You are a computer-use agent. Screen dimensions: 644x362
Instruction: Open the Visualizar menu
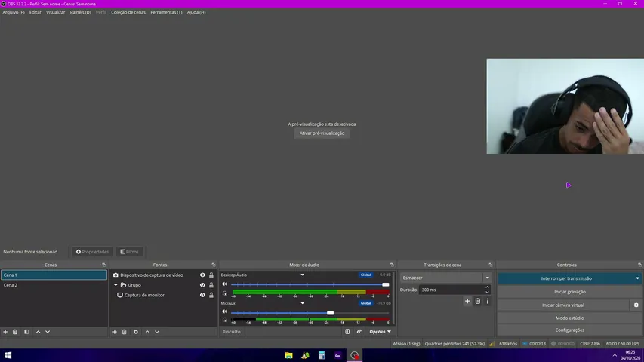pos(55,12)
